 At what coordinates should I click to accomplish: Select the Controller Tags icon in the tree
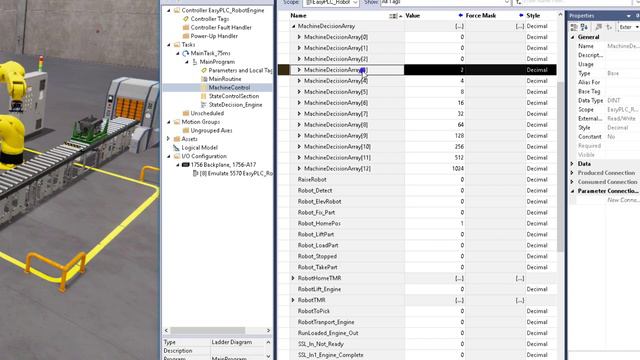pos(186,19)
